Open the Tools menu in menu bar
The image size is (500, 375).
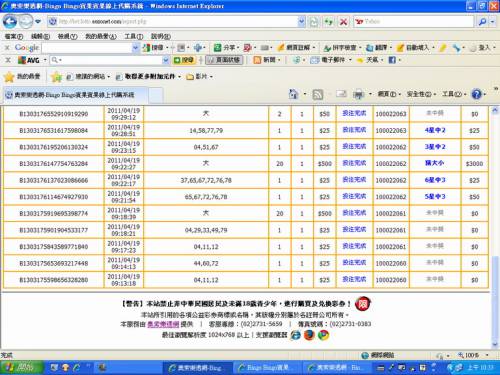point(134,36)
